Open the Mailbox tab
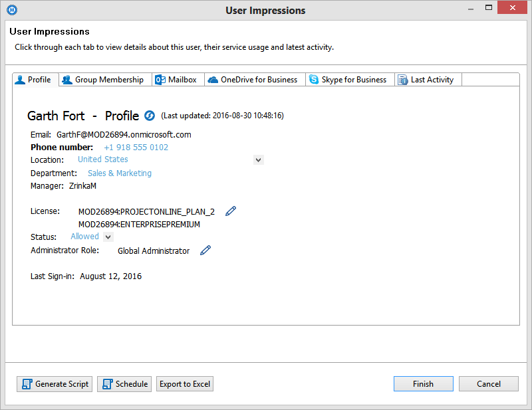 [178, 79]
